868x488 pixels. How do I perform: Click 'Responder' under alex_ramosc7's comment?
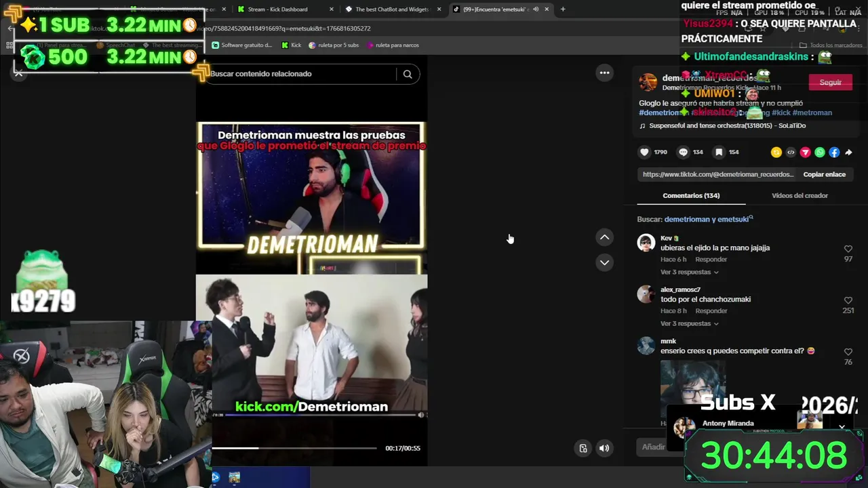click(x=711, y=311)
